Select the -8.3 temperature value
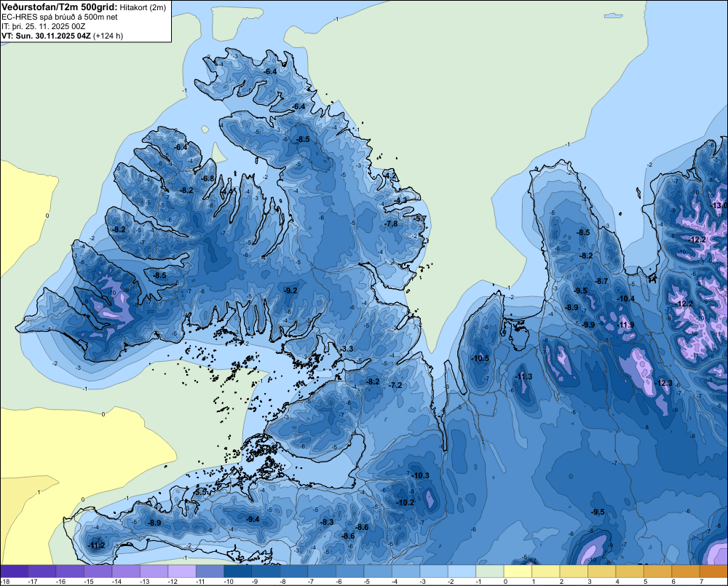This screenshot has width=728, height=586. (327, 522)
